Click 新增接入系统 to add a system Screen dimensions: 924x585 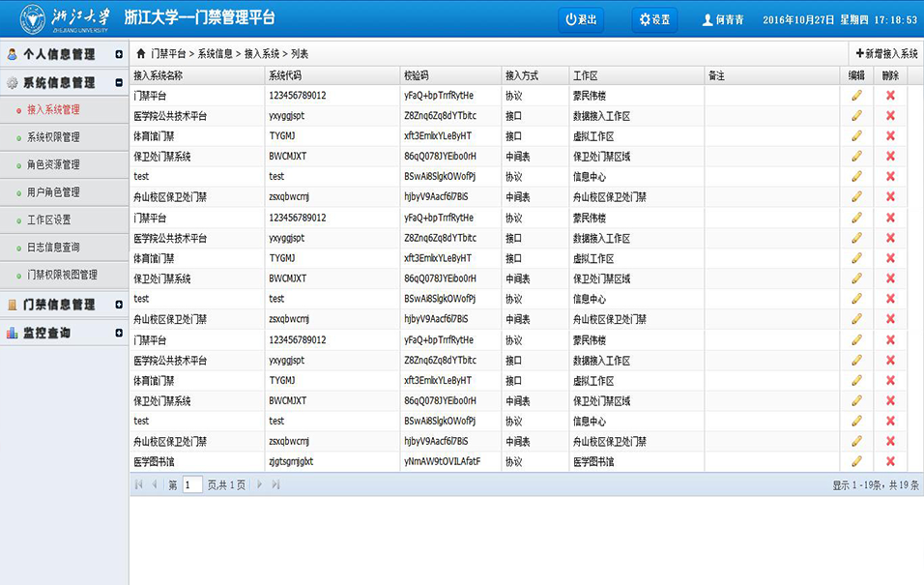(885, 54)
